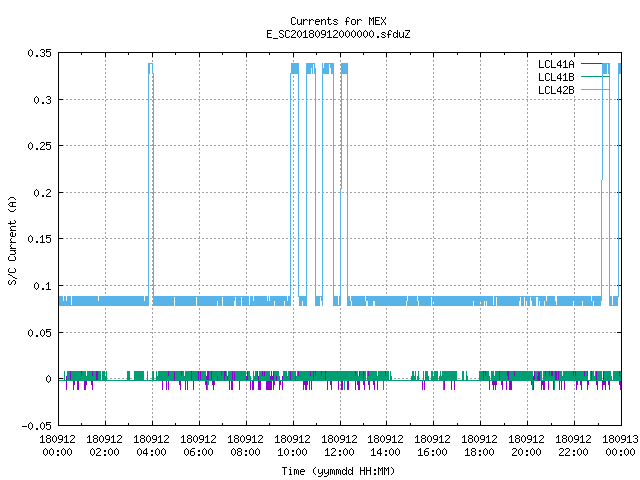Click the 0.25 y-axis tick label
The height and width of the screenshot is (480, 640).
[40, 146]
